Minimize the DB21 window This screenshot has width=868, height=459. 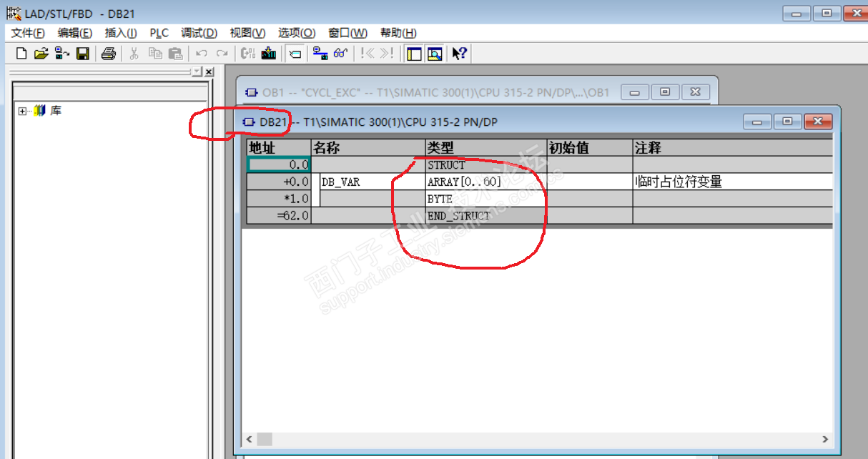click(757, 122)
